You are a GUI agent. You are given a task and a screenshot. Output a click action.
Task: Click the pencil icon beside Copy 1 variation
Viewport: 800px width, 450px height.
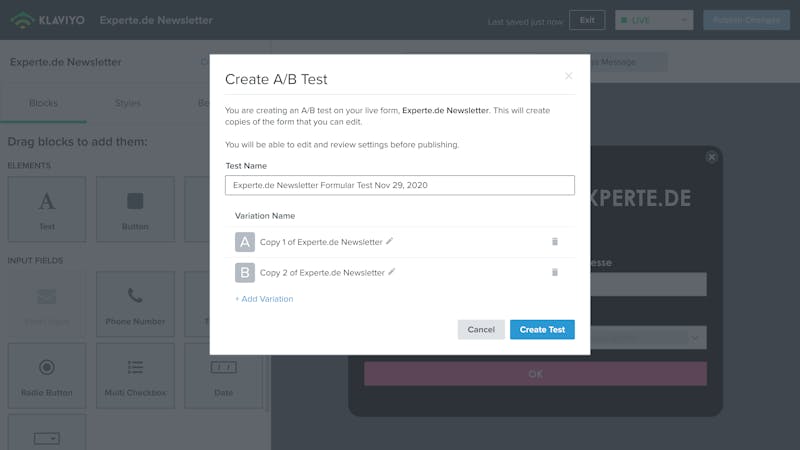point(389,241)
